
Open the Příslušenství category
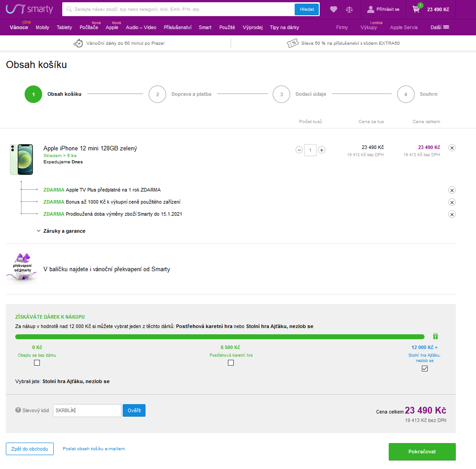pos(178,27)
